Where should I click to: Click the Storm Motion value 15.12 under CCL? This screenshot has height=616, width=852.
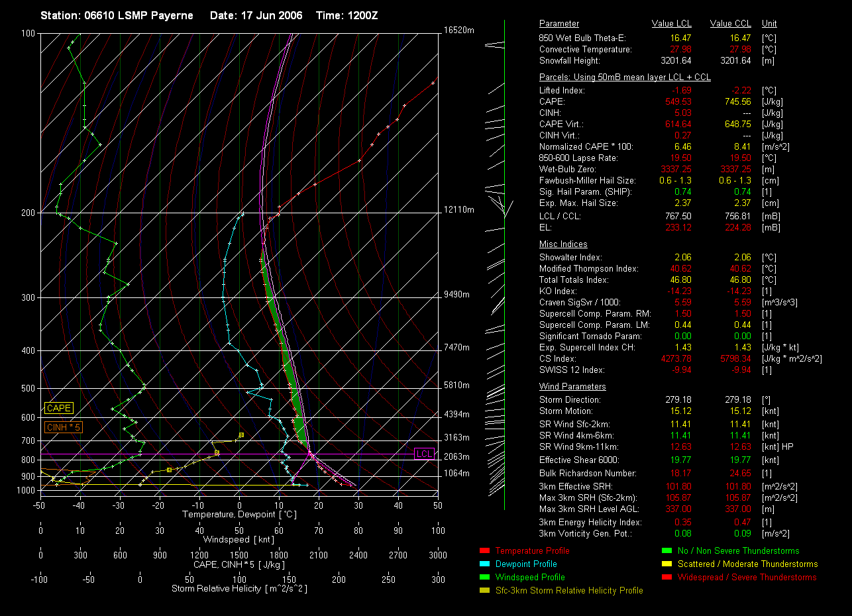[738, 411]
